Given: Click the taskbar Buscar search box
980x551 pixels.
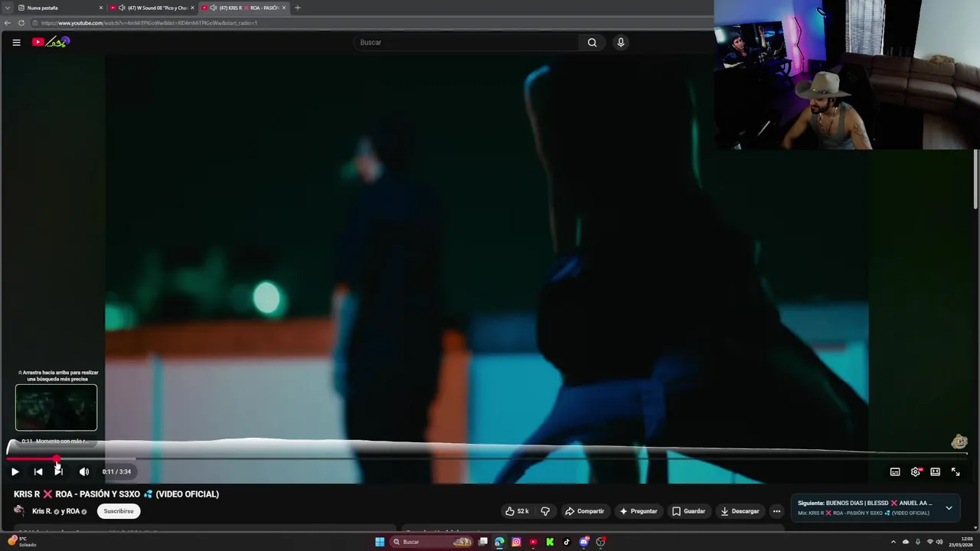Looking at the screenshot, I should point(433,542).
